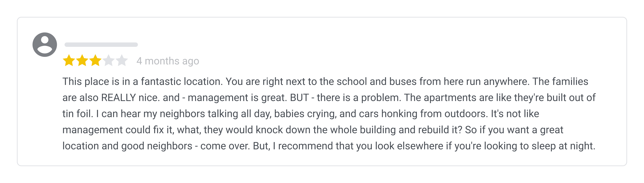Image resolution: width=644 pixels, height=183 pixels.
Task: Click the first yellow rating star
Action: (x=69, y=60)
